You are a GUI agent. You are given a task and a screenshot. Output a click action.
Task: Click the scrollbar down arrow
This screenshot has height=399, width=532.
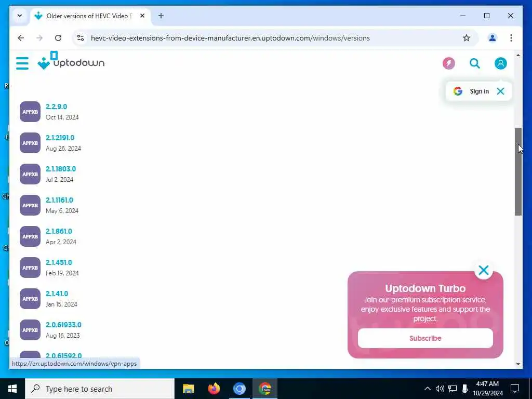click(518, 364)
